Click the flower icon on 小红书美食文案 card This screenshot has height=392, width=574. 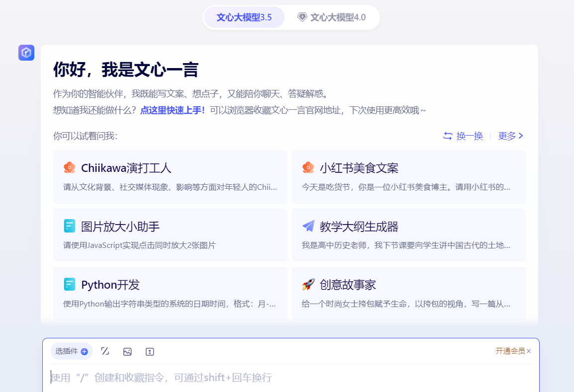308,168
